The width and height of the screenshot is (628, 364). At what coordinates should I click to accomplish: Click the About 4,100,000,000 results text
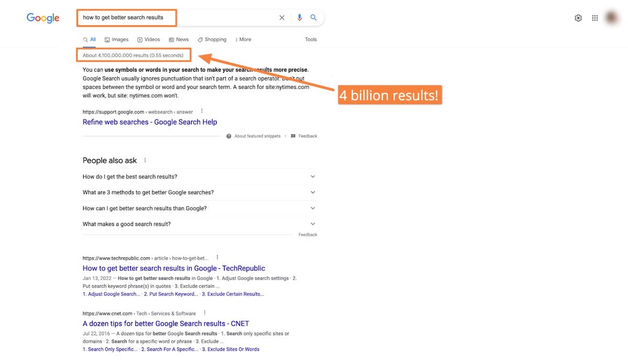133,55
